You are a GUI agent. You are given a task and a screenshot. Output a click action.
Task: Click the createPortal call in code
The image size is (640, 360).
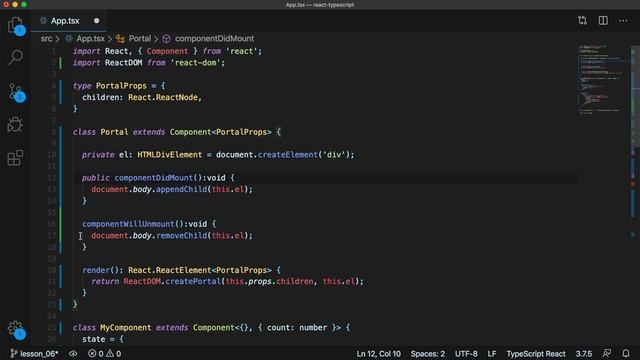point(193,281)
